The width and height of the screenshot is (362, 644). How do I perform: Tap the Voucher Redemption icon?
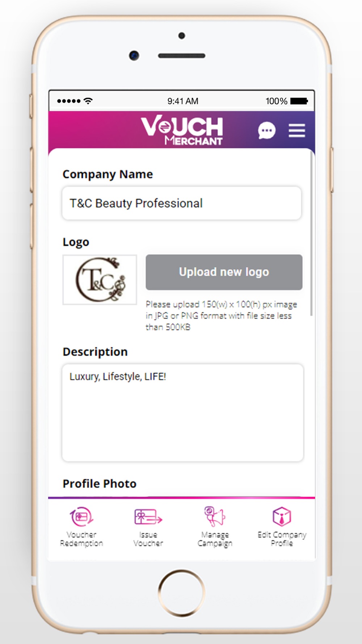coord(81,517)
